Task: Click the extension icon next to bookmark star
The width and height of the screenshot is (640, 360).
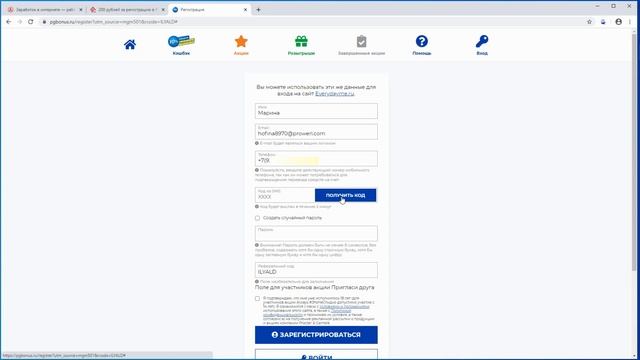Action: (603, 22)
